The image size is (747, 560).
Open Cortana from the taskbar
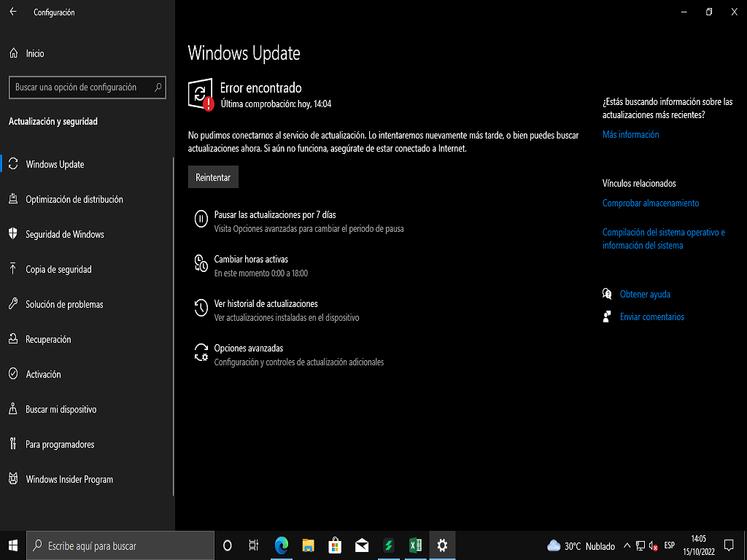(x=228, y=545)
